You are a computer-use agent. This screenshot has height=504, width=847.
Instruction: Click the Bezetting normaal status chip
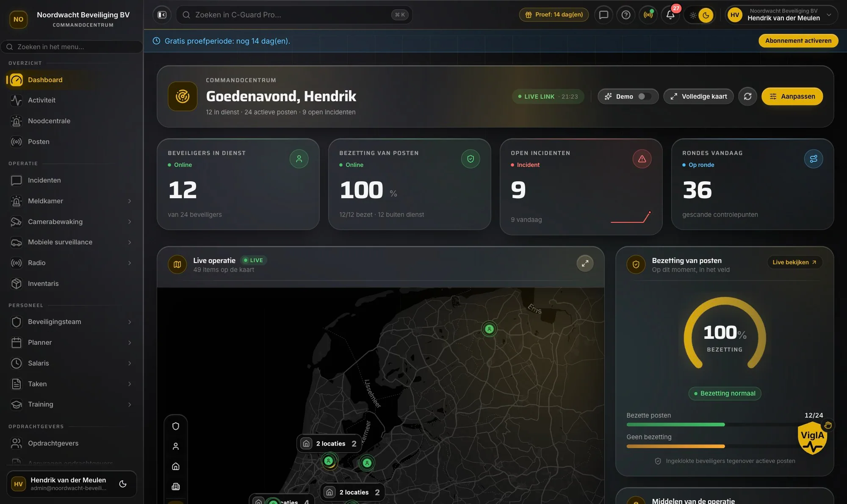[725, 393]
